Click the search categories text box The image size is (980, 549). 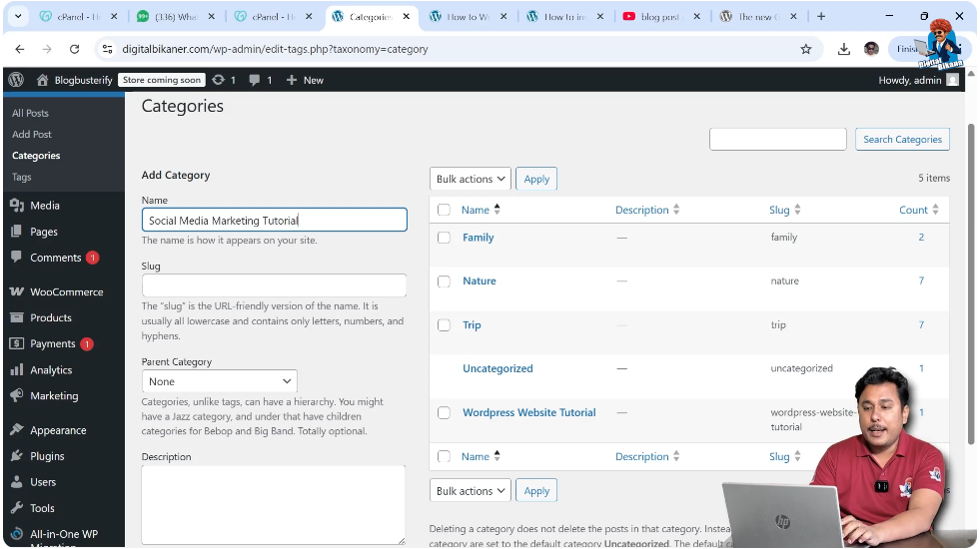(777, 140)
